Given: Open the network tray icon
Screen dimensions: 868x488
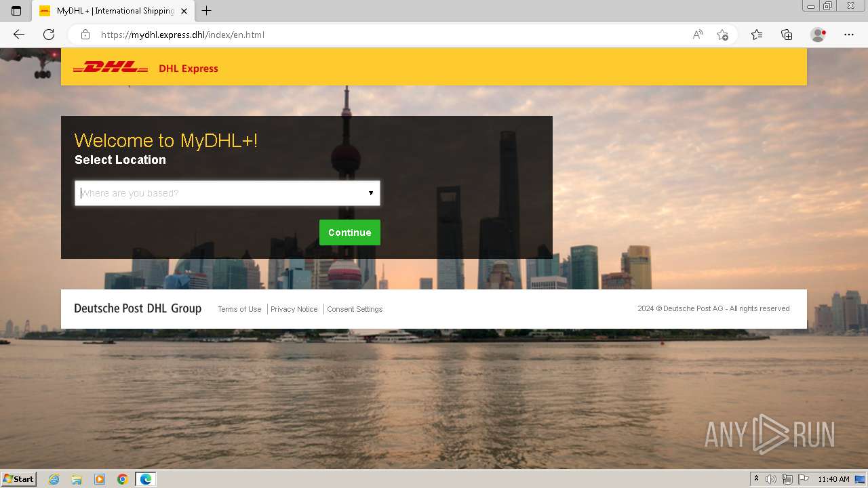Looking at the screenshot, I should 787,479.
